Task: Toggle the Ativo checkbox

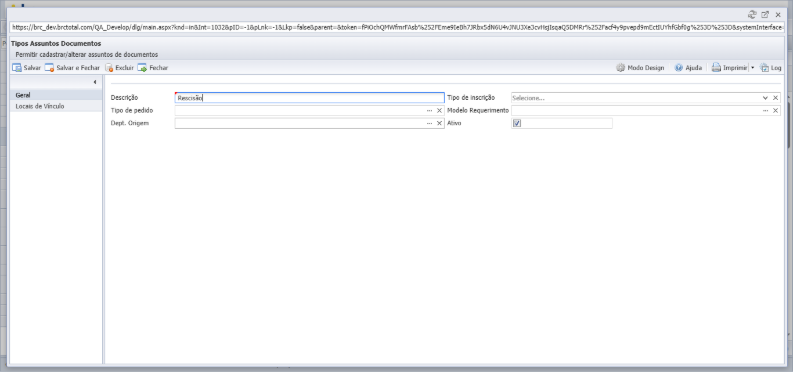Action: [516, 123]
